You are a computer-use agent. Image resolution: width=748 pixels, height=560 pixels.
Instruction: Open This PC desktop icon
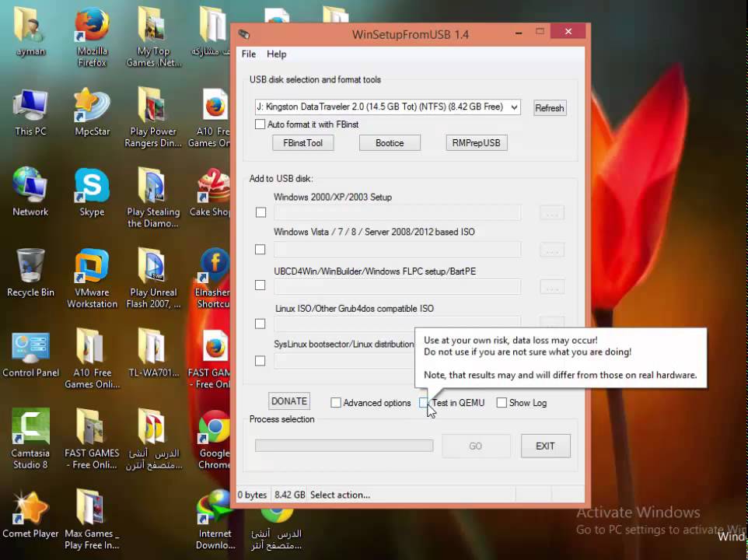[30, 110]
